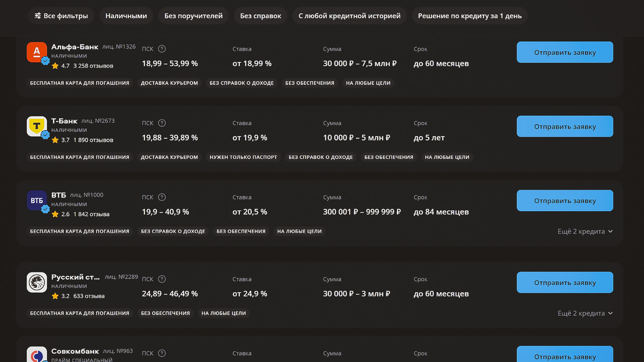Click the star rating icon for Т-Банк
The image size is (644, 362).
(x=55, y=140)
